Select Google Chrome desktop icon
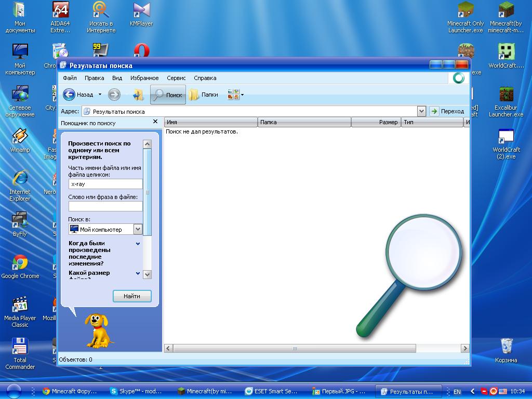 click(20, 267)
